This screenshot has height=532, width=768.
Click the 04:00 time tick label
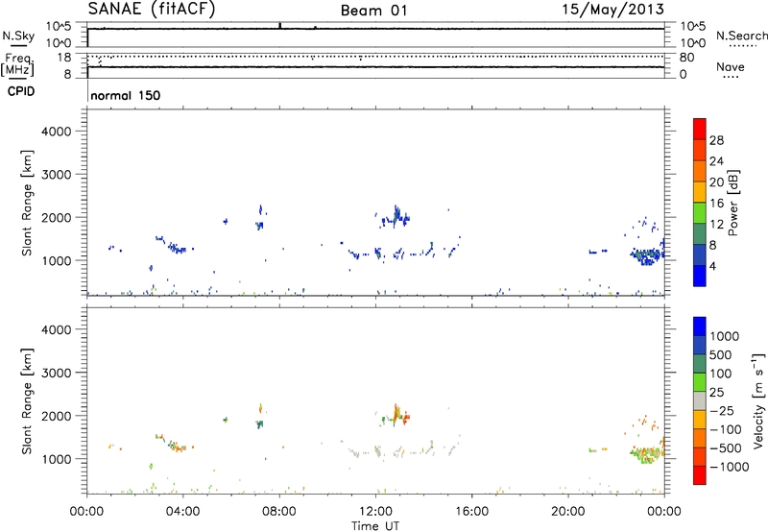[x=182, y=512]
